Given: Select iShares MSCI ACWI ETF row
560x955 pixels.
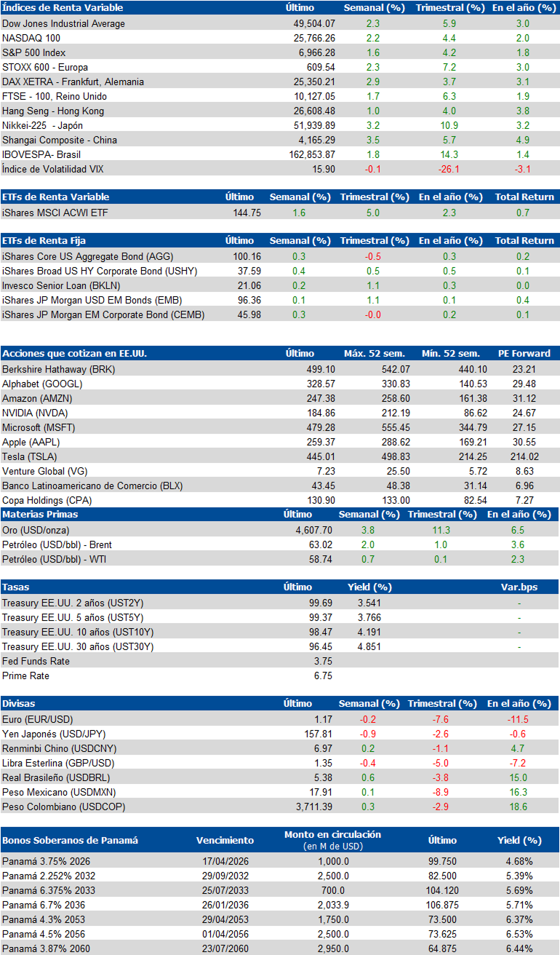Looking at the screenshot, I should click(x=280, y=213).
